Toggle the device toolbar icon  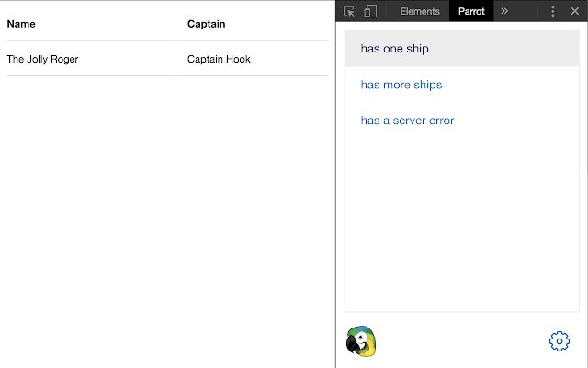370,11
